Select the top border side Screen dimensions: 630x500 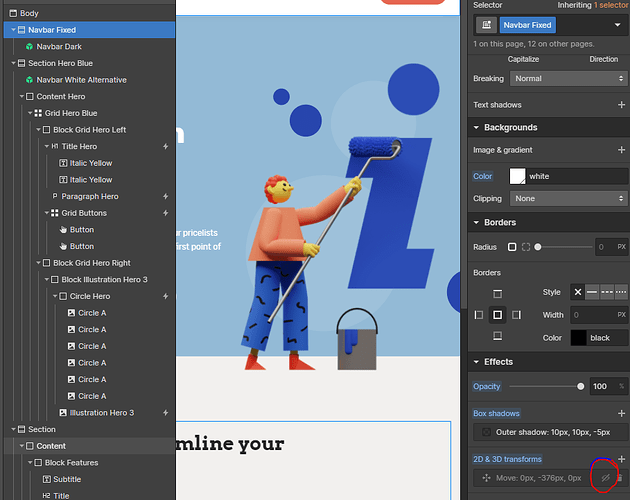pos(497,294)
